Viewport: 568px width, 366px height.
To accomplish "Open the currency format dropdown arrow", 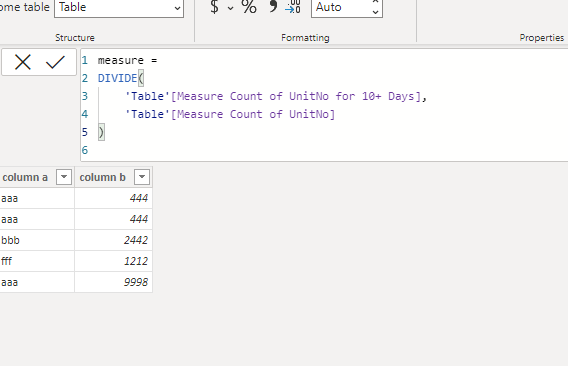I will pos(230,8).
